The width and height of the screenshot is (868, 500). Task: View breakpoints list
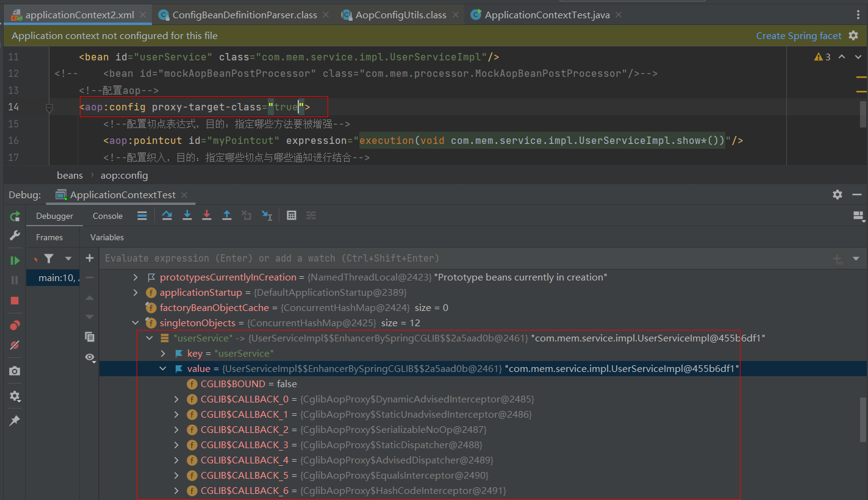tap(15, 325)
